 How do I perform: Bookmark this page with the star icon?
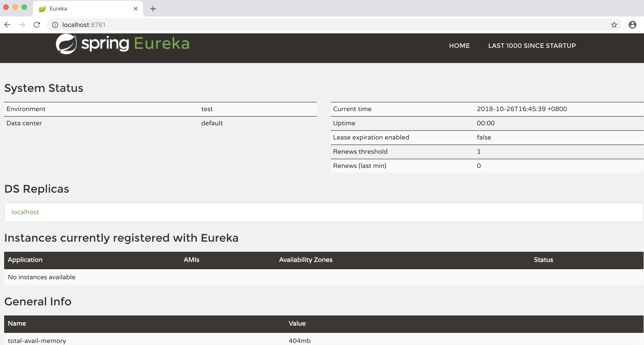614,25
